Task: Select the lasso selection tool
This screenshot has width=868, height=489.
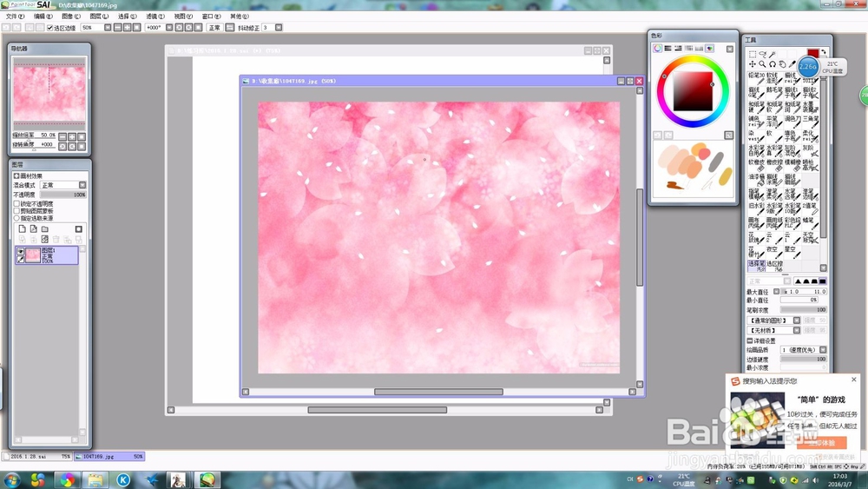Action: click(x=762, y=54)
